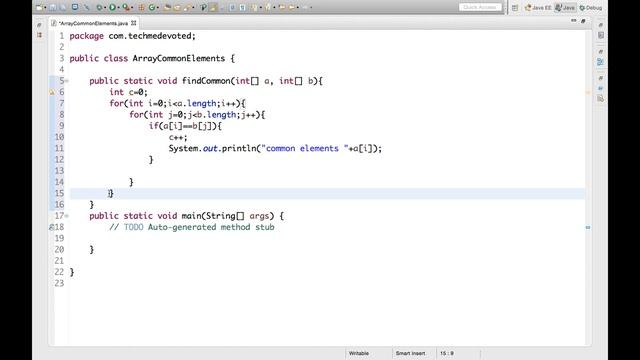Click the task marker on line 18

(x=51, y=227)
